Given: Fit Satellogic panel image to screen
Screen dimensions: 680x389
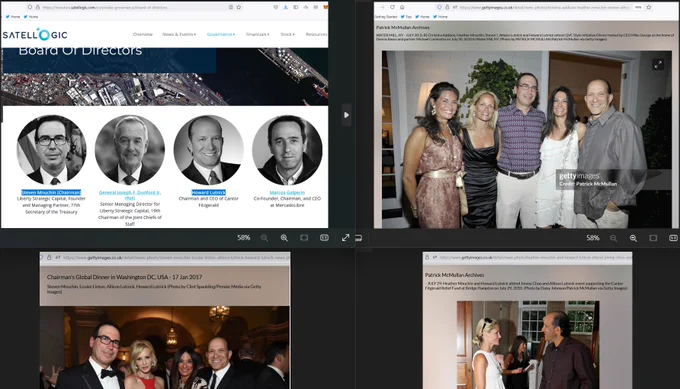Looking at the screenshot, I should [304, 238].
